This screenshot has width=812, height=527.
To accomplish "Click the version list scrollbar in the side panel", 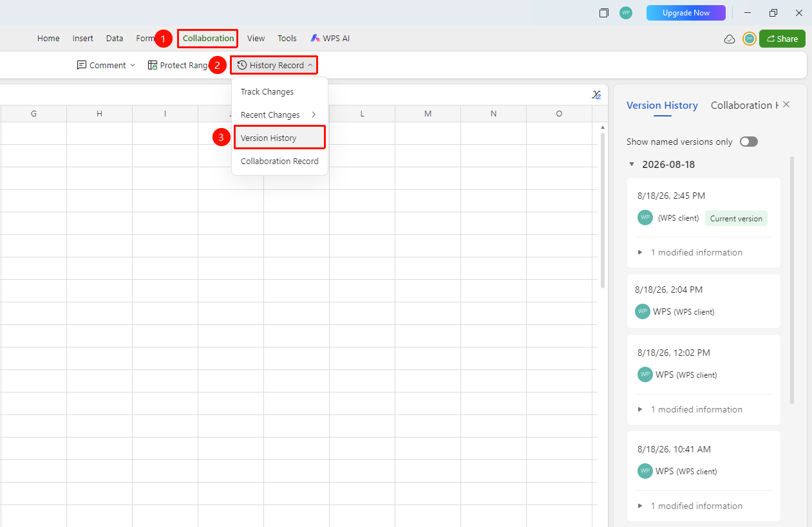I will point(792,280).
